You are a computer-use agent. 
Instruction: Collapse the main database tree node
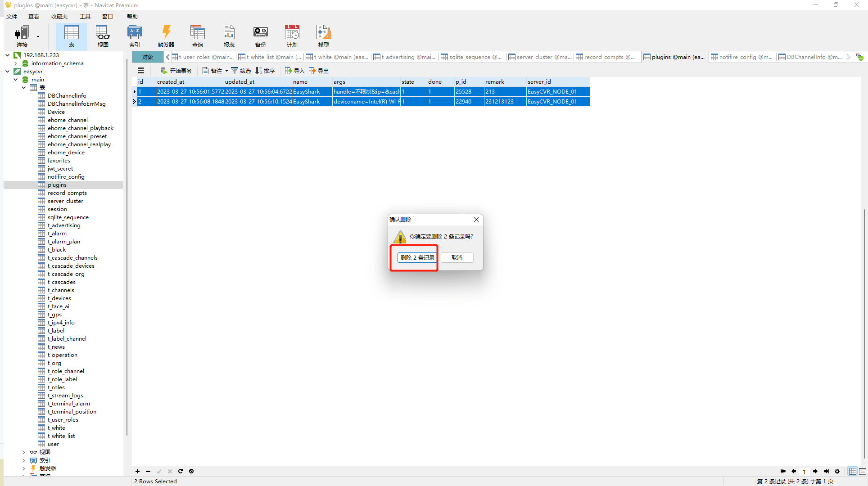point(16,80)
